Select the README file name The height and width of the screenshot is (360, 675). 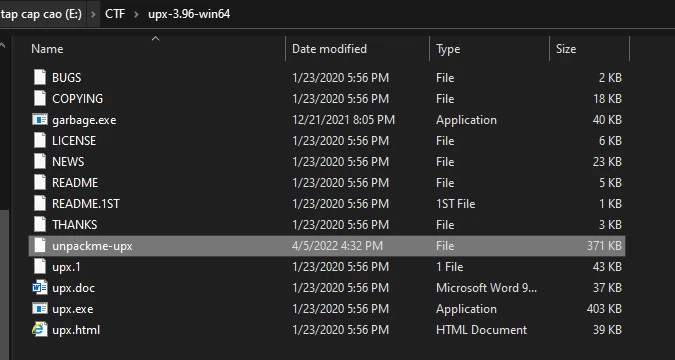pyautogui.click(x=75, y=183)
